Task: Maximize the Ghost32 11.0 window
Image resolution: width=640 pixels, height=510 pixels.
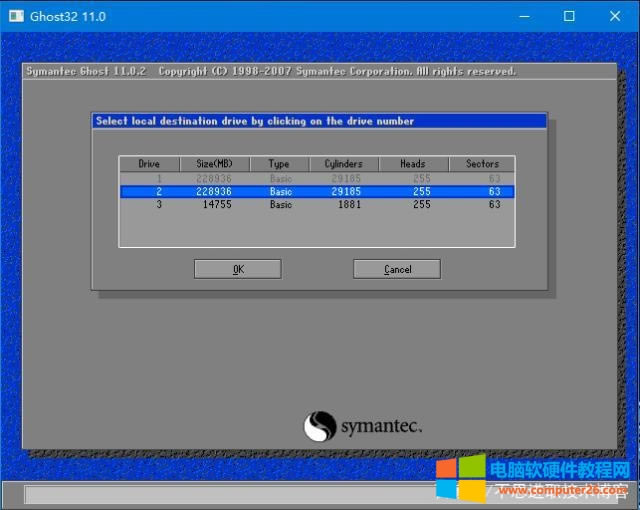Action: click(569, 16)
